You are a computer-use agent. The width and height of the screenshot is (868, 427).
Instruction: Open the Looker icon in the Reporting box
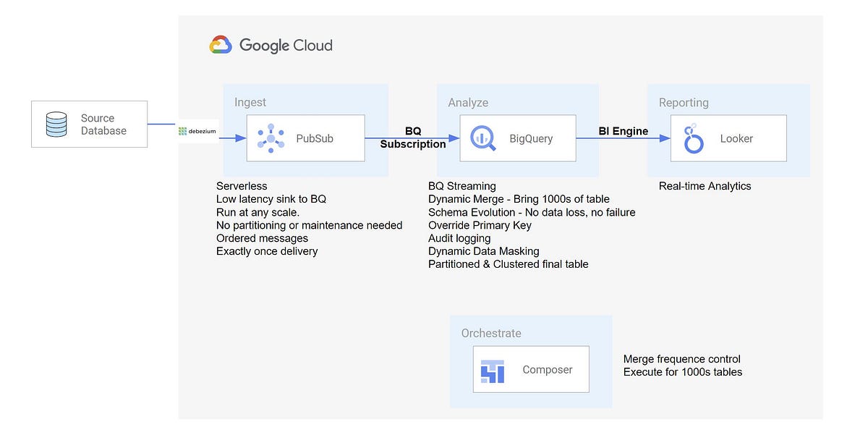692,138
